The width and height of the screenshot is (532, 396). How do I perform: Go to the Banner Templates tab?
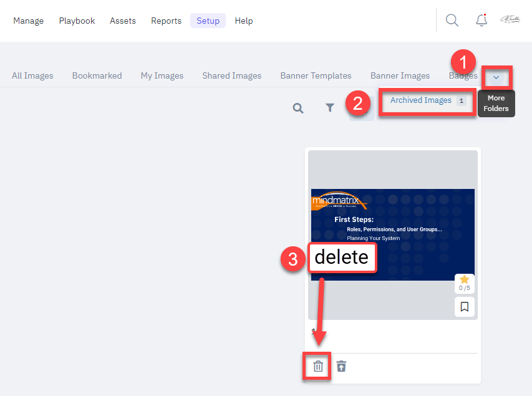coord(316,75)
